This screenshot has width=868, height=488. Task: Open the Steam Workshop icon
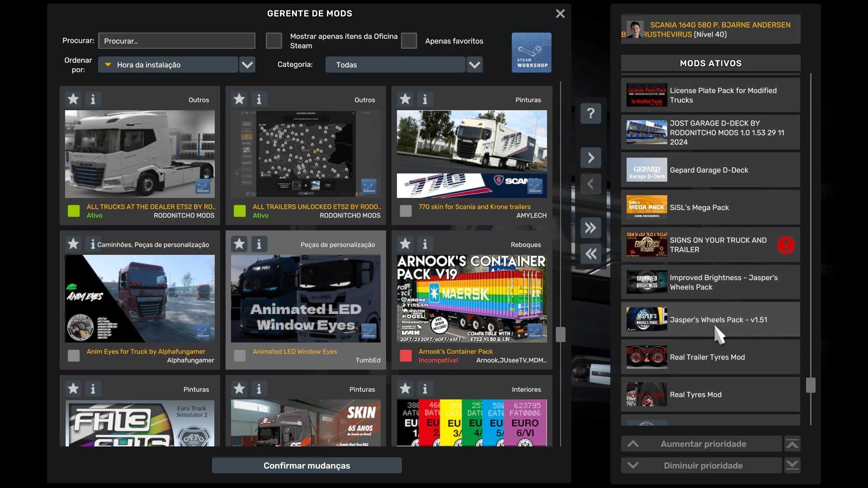[531, 52]
